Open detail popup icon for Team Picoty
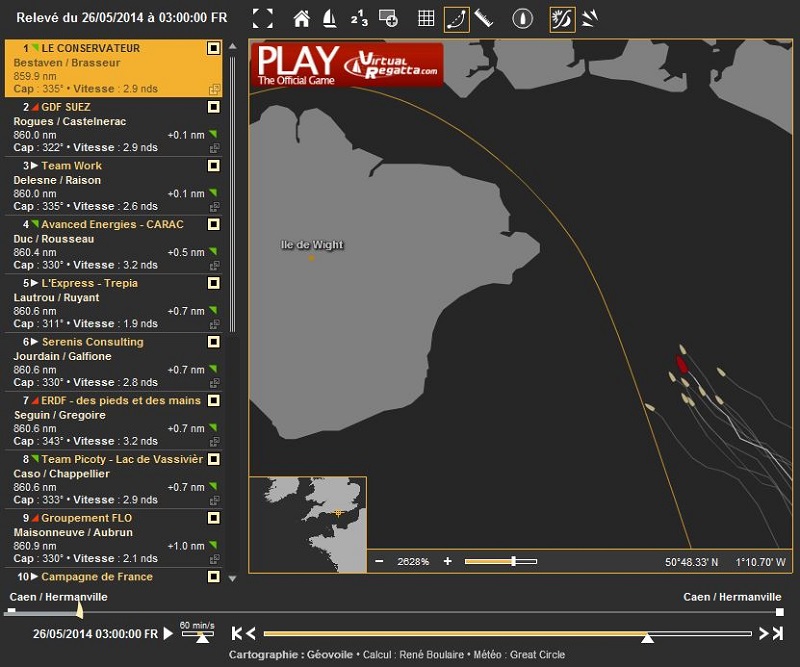800x667 pixels. [215, 500]
